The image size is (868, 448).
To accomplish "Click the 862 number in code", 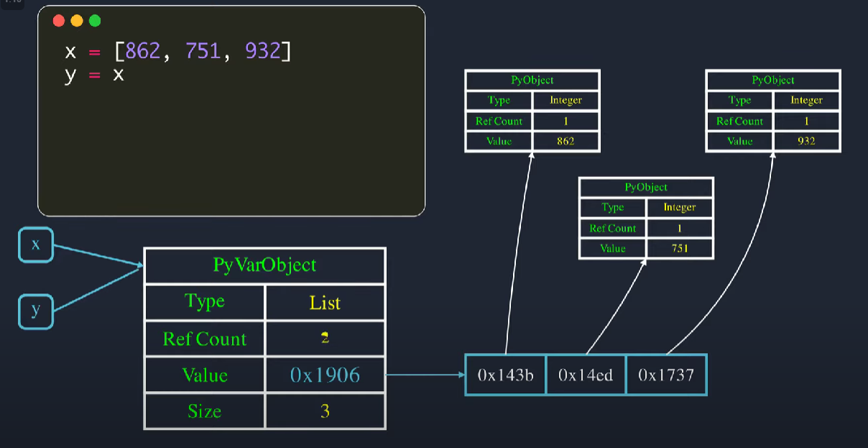I will coord(143,52).
